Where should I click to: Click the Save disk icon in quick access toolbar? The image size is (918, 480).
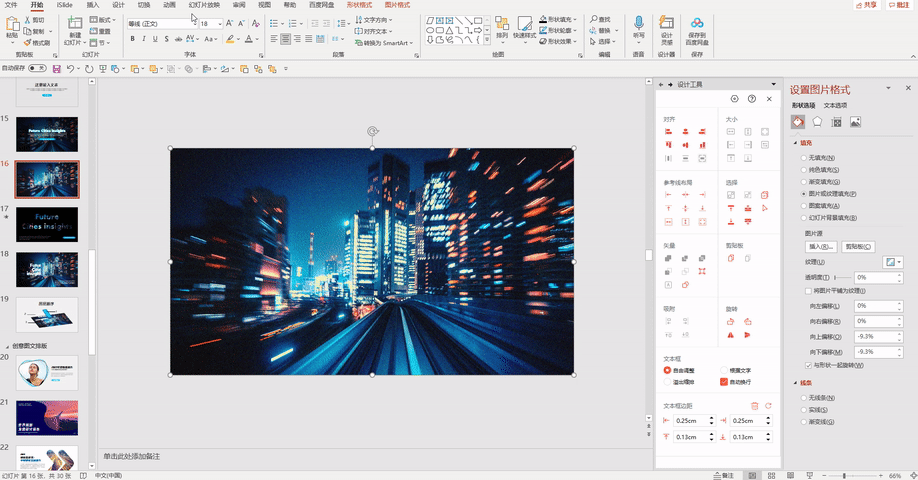click(56, 69)
